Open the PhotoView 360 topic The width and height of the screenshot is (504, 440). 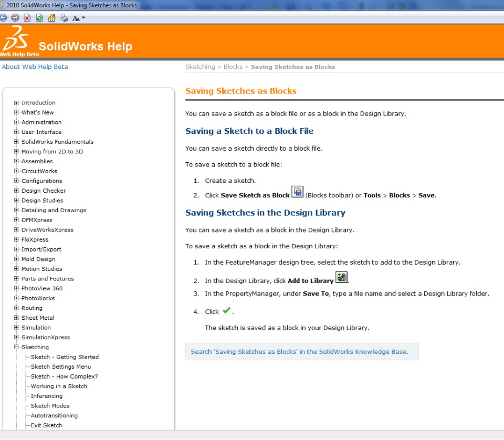[x=42, y=289]
